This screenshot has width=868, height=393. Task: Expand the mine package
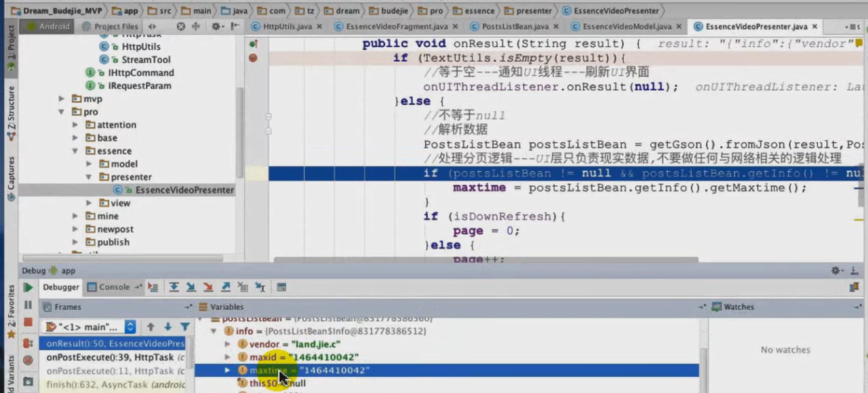click(x=75, y=216)
